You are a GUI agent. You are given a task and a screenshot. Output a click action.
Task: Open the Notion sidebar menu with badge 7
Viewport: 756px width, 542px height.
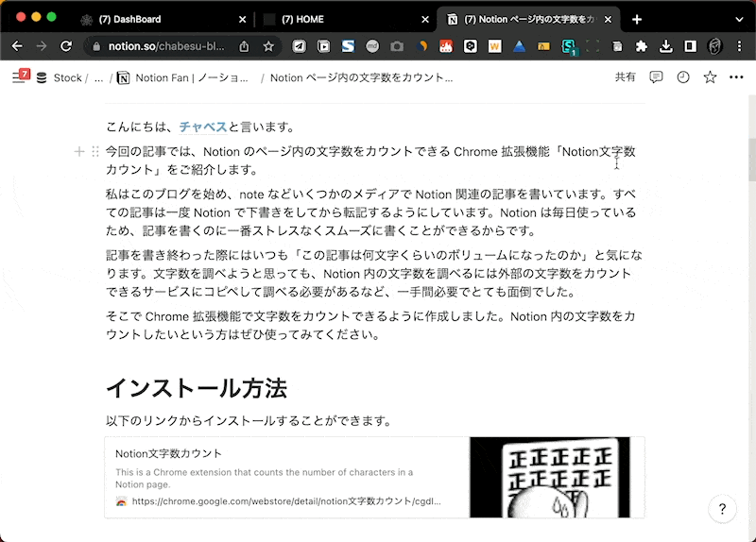click(x=21, y=76)
